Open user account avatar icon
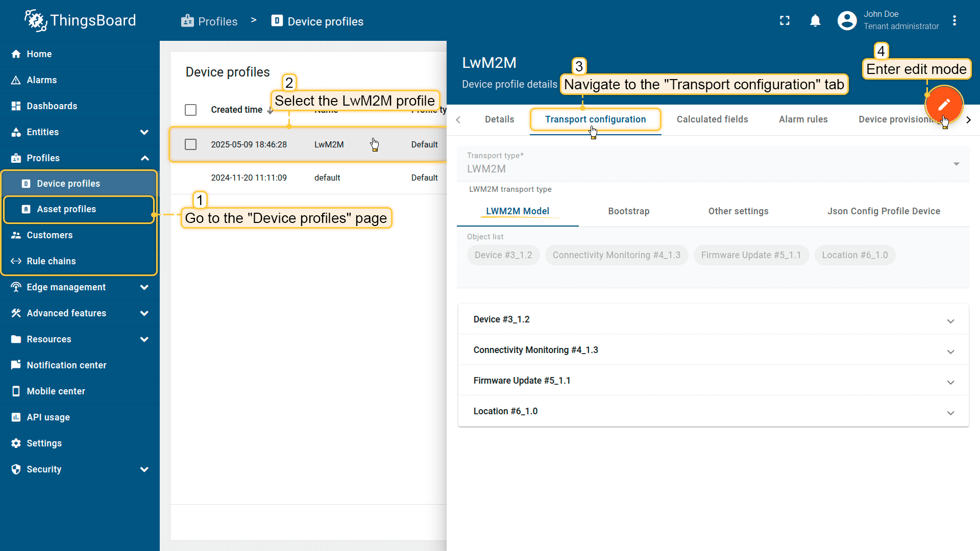The width and height of the screenshot is (980, 551). [x=847, y=21]
